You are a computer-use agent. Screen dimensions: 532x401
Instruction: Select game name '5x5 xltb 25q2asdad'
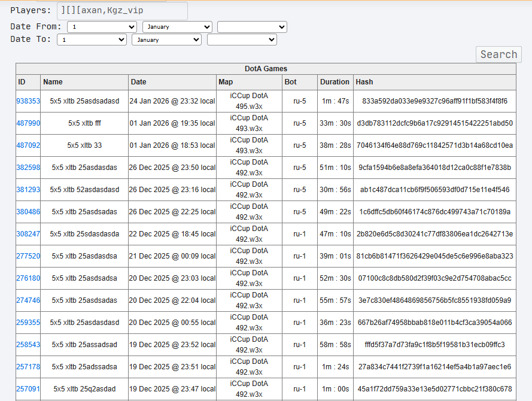tap(84, 389)
